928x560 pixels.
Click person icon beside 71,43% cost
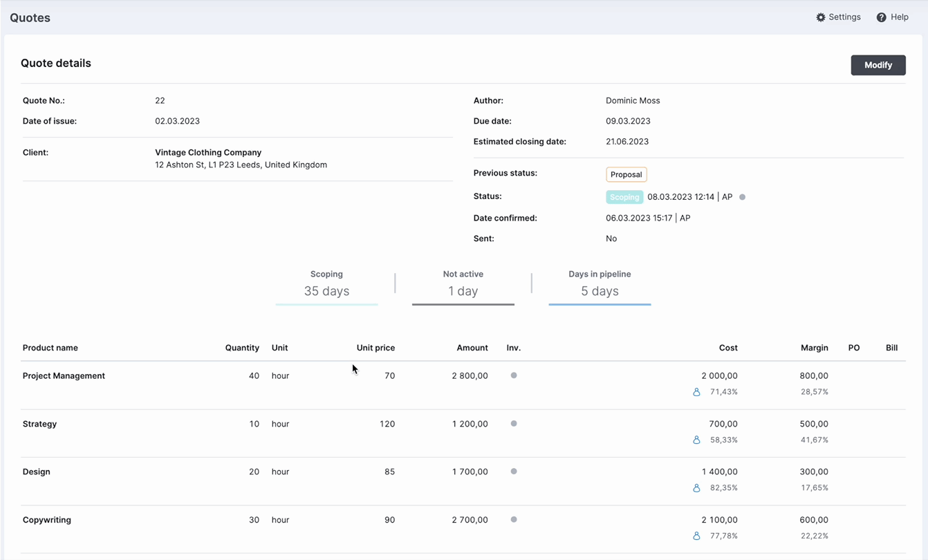click(x=696, y=392)
